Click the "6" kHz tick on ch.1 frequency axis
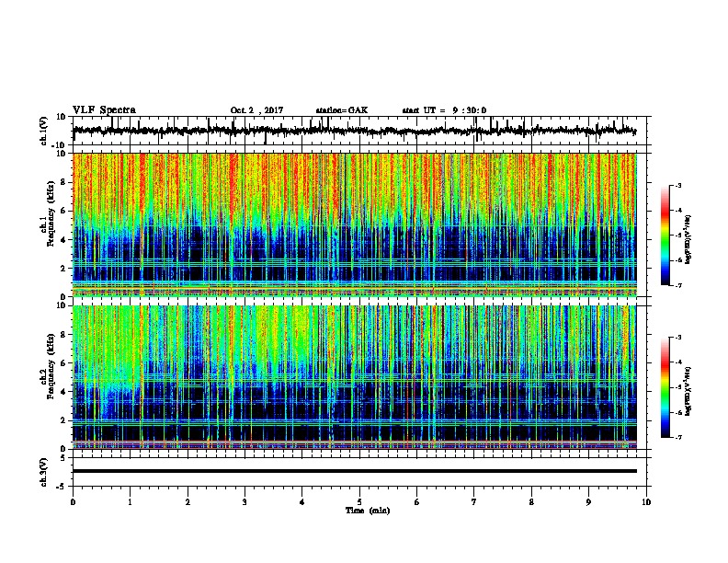This screenshot has width=728, height=563. tap(63, 211)
